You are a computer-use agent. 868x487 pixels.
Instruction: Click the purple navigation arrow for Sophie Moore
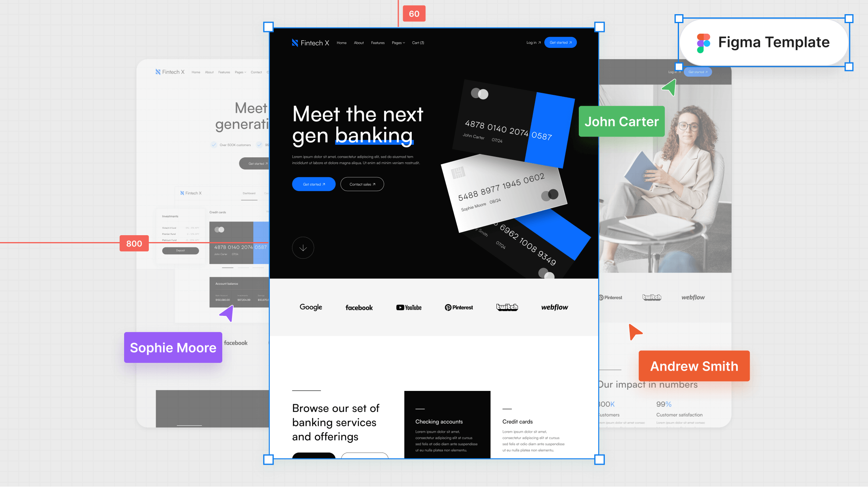(x=227, y=313)
